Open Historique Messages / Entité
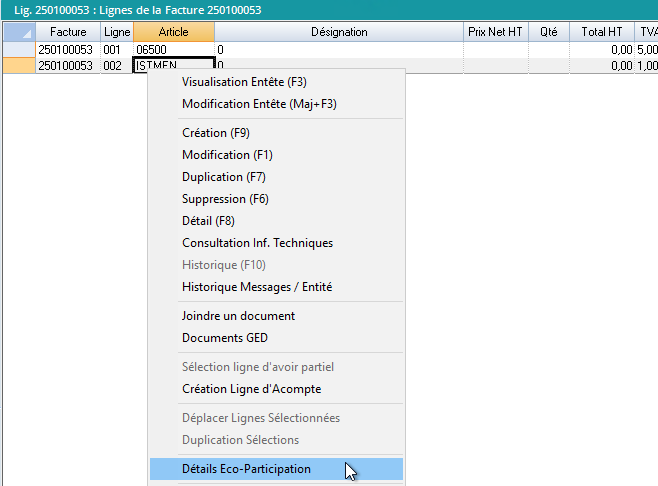Viewport: 658px width, 486px height. [x=257, y=287]
